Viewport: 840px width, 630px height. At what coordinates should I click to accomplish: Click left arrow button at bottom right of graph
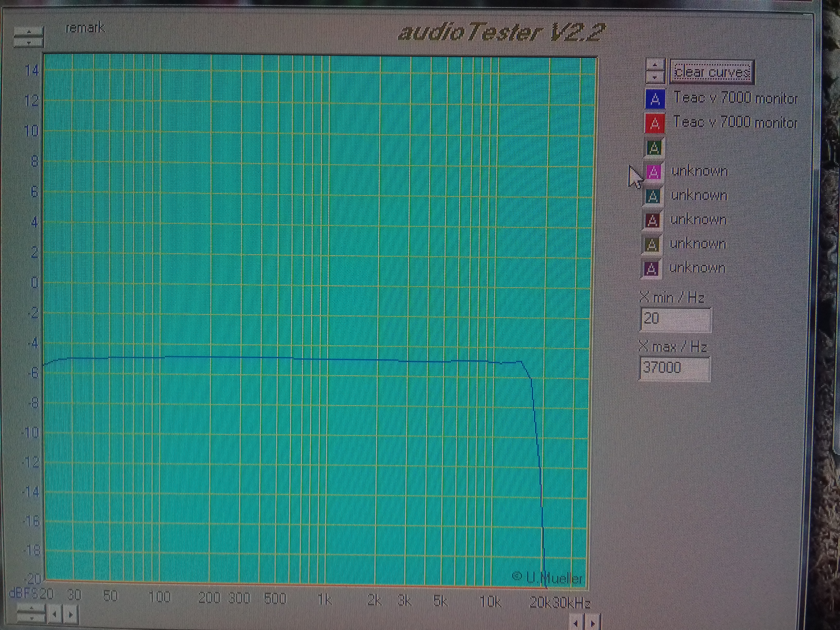tap(576, 624)
